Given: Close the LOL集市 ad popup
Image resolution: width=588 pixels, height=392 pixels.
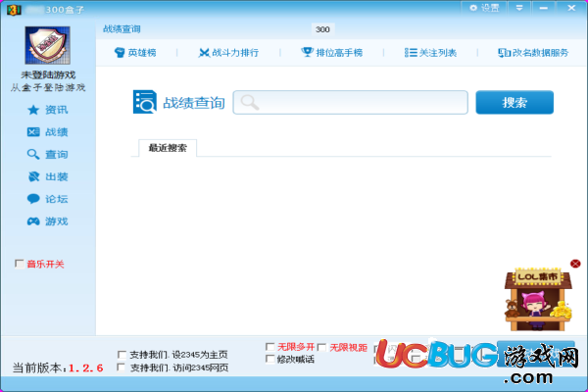Looking at the screenshot, I should [575, 264].
